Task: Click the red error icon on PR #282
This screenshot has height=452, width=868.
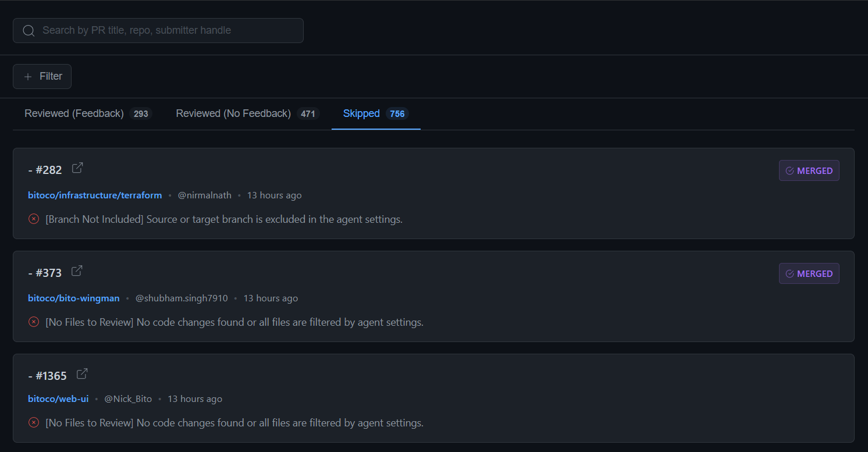Action: [x=34, y=219]
